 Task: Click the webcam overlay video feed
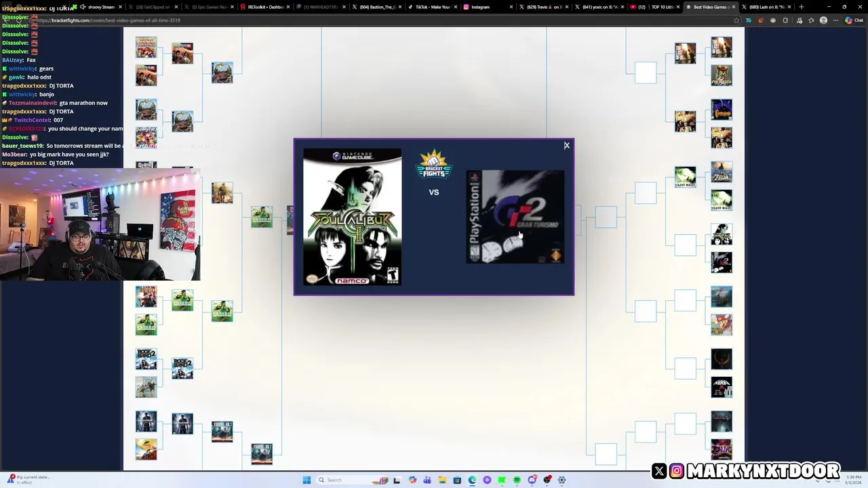point(100,224)
